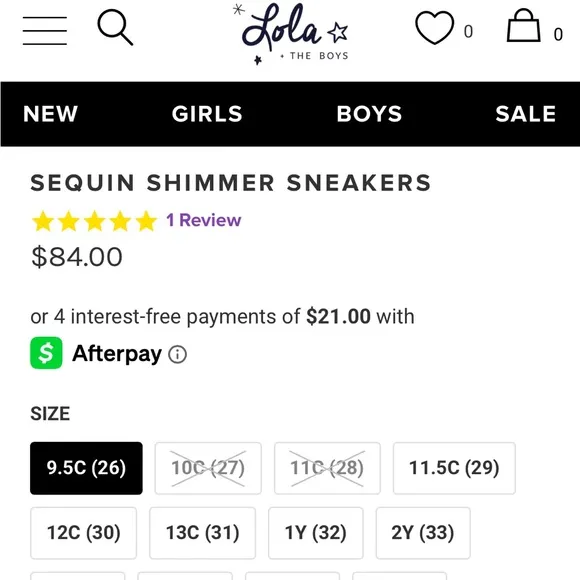Select size 9.5C (26)
The width and height of the screenshot is (580, 580).
click(x=86, y=468)
